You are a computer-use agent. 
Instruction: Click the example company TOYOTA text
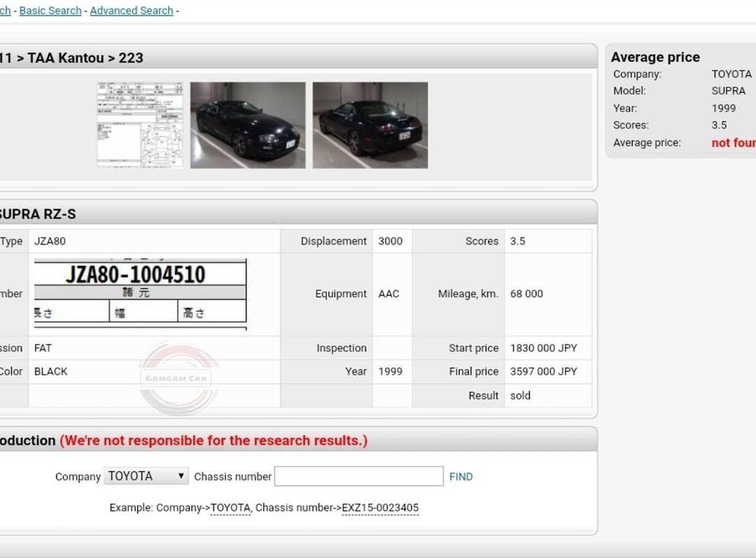click(x=230, y=508)
